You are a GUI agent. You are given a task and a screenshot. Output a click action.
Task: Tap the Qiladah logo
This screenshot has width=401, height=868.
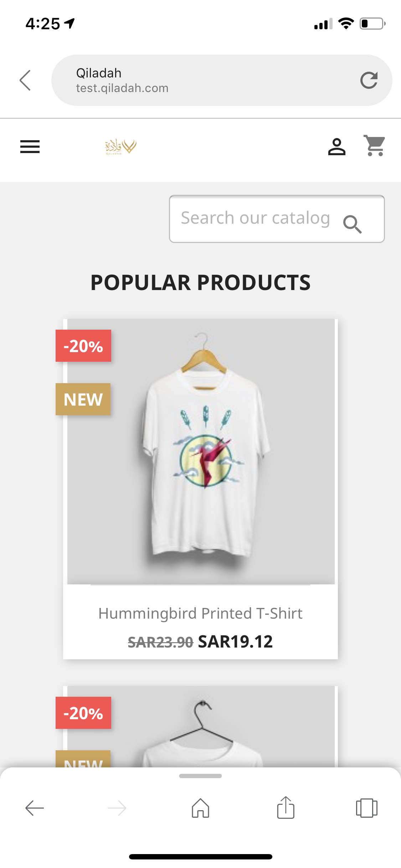120,147
